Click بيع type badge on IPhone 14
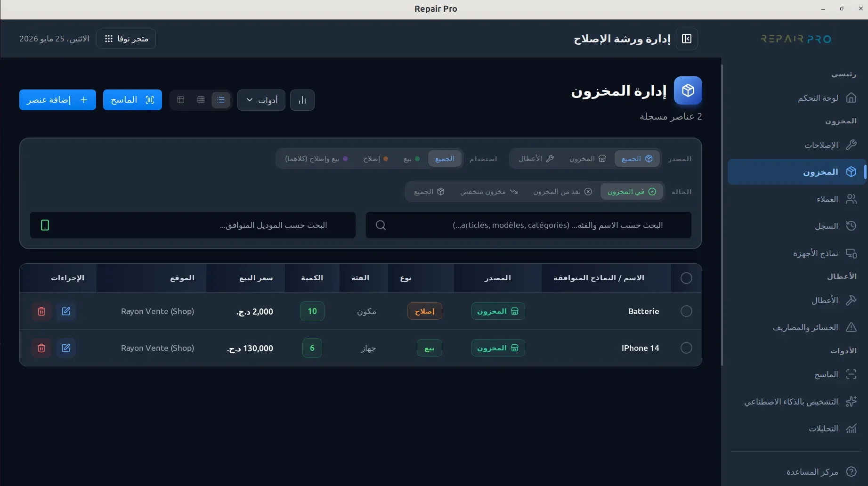The width and height of the screenshot is (868, 486). (430, 348)
